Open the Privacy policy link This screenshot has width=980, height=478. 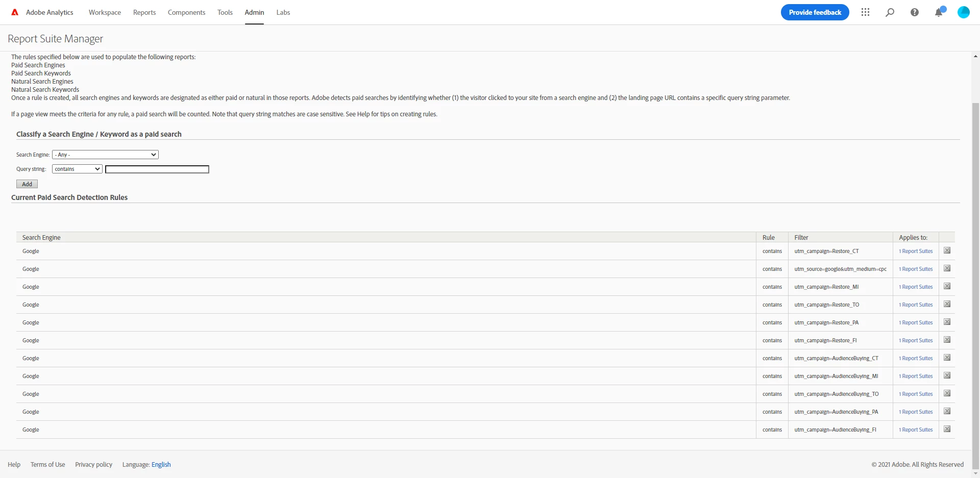(93, 464)
